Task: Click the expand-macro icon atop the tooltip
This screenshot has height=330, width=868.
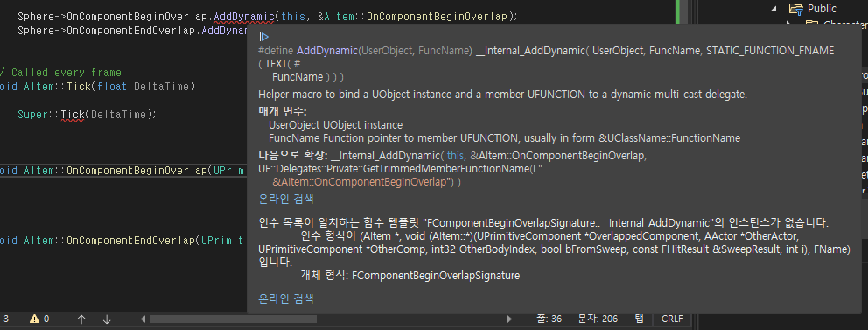Action: pos(264,37)
